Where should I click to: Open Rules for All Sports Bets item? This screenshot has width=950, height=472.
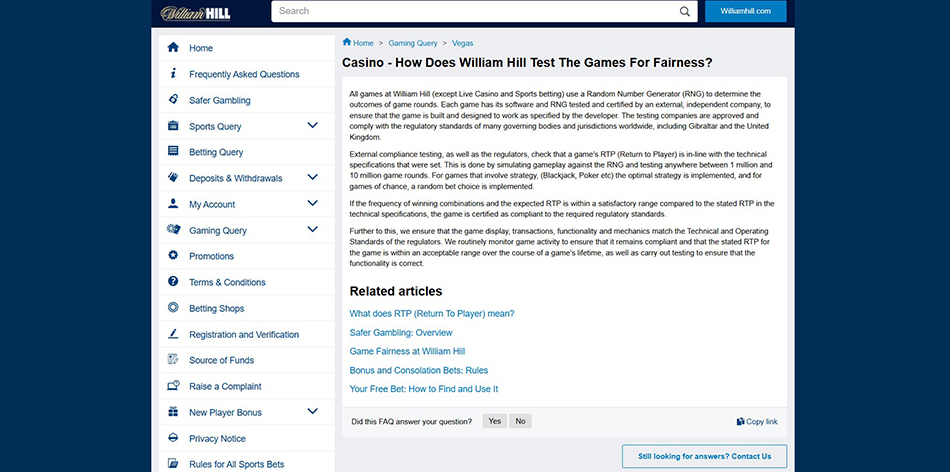click(x=247, y=464)
